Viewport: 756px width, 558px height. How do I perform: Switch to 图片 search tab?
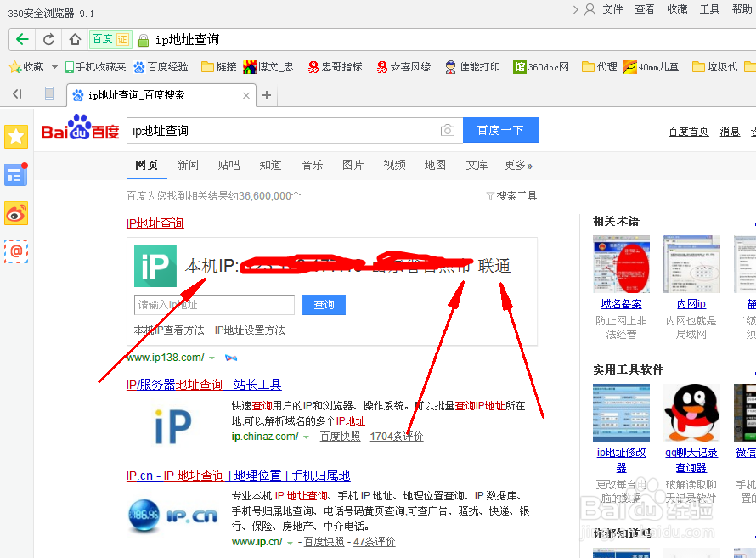353,166
